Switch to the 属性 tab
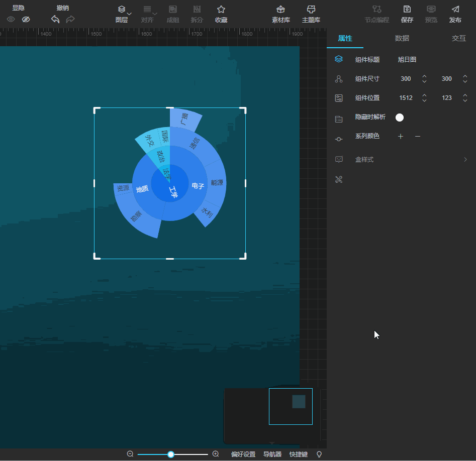This screenshot has width=476, height=461. pos(345,38)
